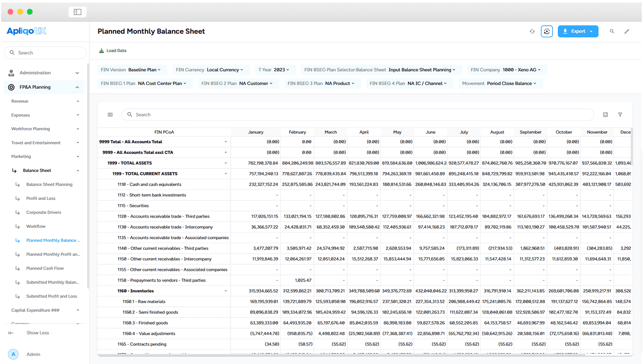The width and height of the screenshot is (643, 364).
Task: Collapse the 1160 - Inventories row
Action: click(225, 291)
